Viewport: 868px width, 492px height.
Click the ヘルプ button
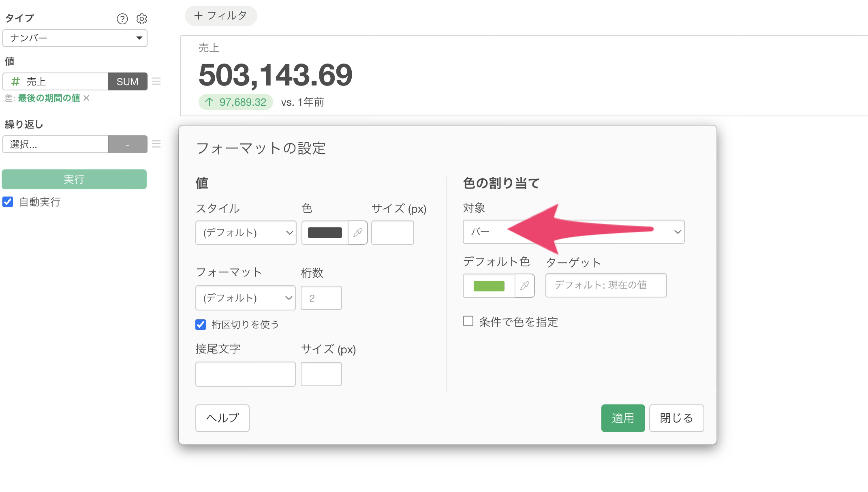pos(222,418)
